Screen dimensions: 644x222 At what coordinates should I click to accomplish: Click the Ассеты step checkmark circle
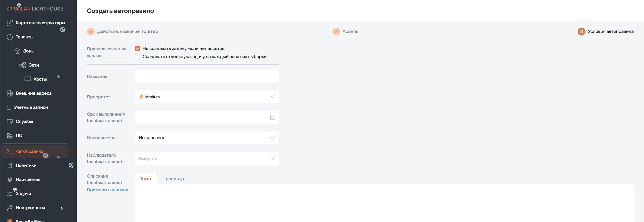click(336, 32)
